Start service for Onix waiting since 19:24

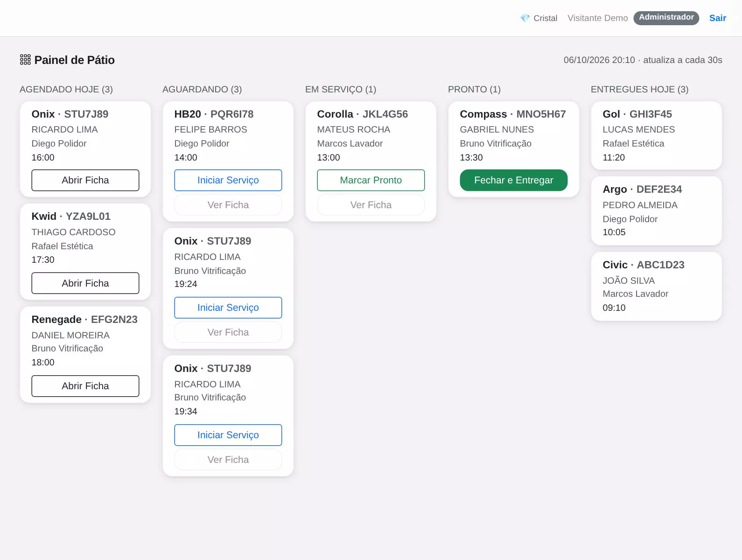[228, 308]
